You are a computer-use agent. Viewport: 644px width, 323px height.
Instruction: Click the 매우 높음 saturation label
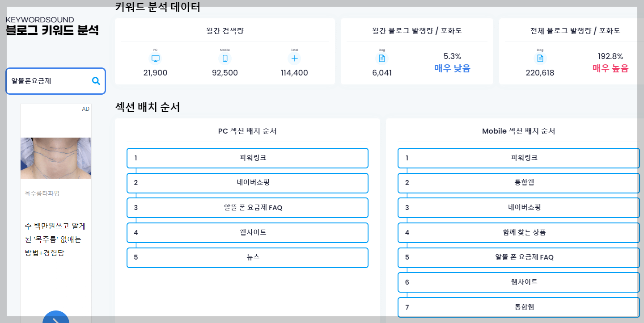pos(610,69)
